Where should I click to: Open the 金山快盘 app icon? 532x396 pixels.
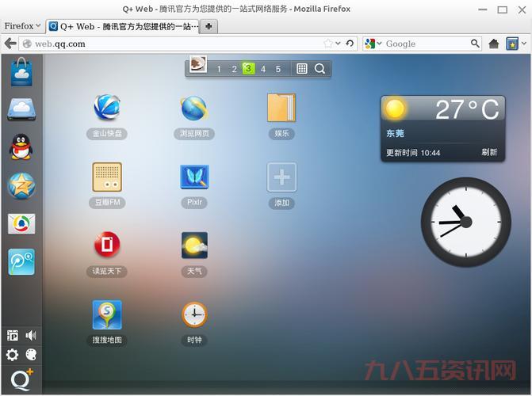107,108
